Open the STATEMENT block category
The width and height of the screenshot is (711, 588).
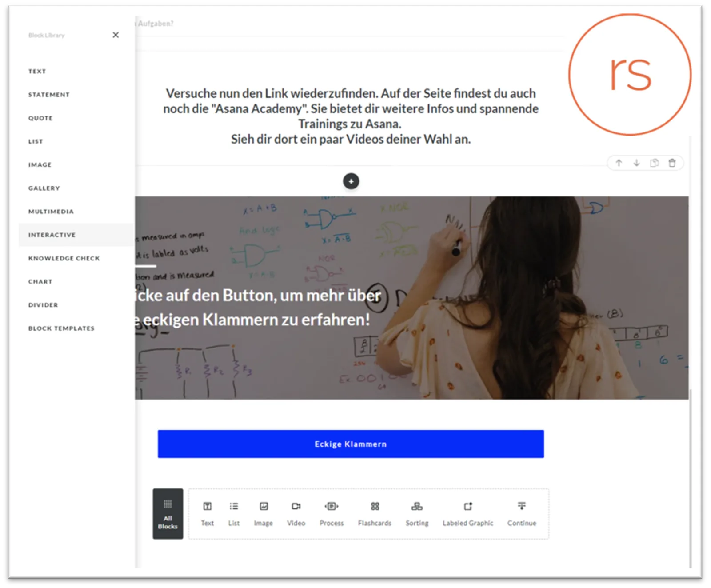click(x=49, y=95)
